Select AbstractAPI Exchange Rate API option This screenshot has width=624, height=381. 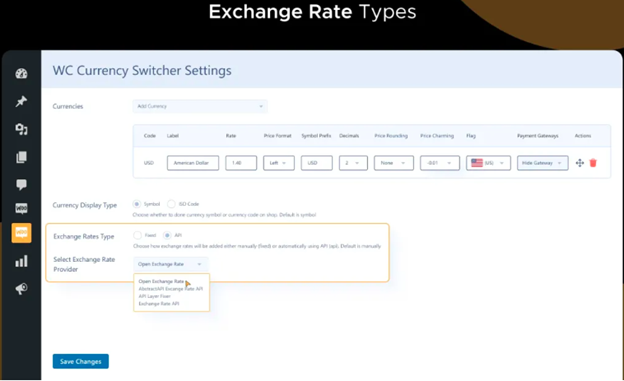170,289
